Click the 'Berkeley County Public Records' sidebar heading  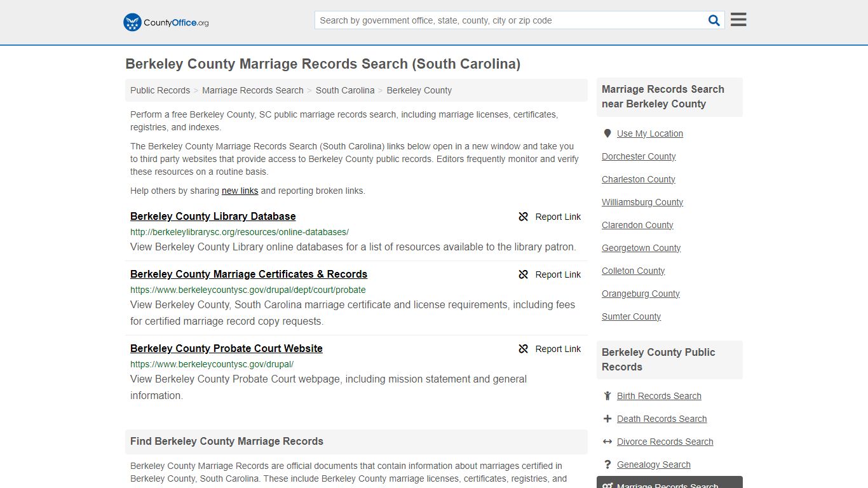click(658, 360)
